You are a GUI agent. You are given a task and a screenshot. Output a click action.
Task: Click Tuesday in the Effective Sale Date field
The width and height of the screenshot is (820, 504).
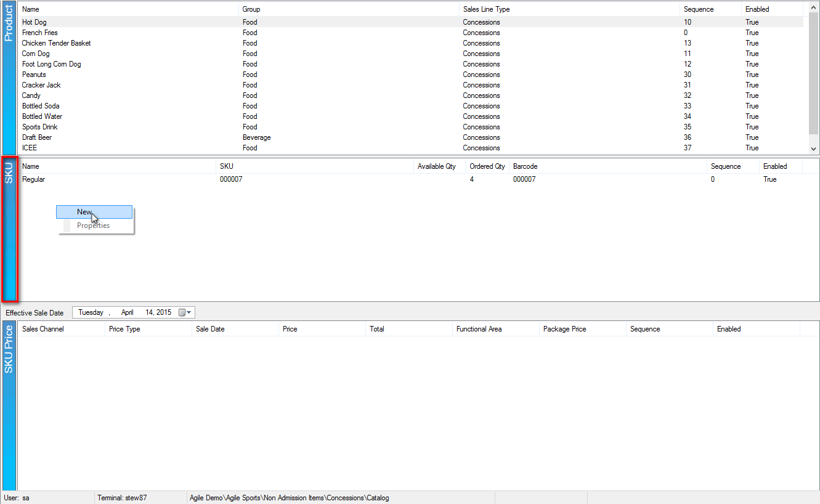(91, 312)
